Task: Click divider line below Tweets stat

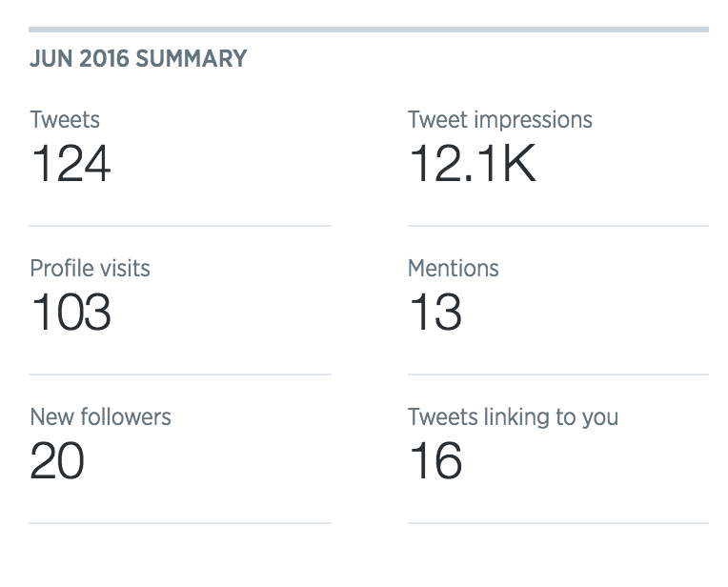Action: point(180,226)
